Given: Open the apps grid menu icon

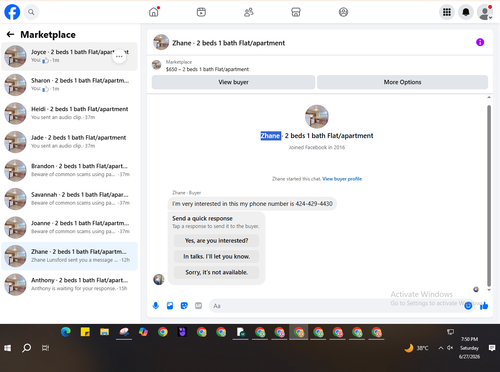Looking at the screenshot, I should coord(447,12).
